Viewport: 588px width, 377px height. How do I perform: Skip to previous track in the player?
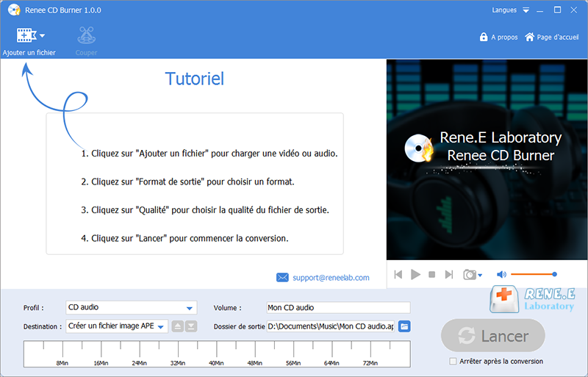click(398, 275)
